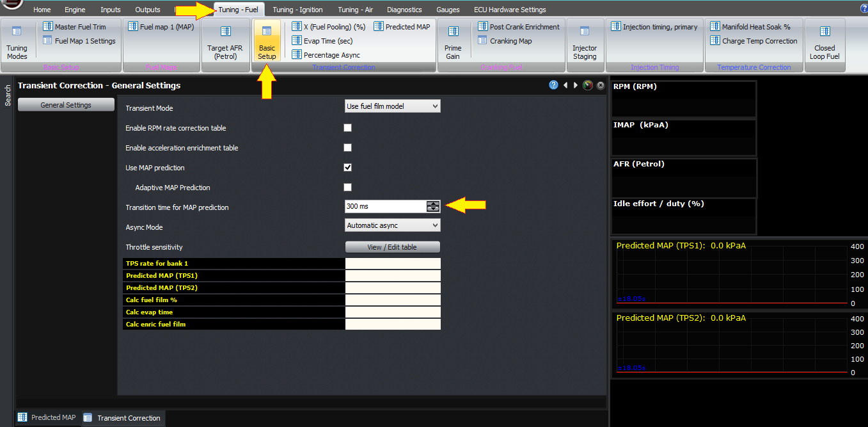Switch to the Tuning - Ignition tab
Image resolution: width=868 pixels, height=427 pixels.
pos(297,10)
